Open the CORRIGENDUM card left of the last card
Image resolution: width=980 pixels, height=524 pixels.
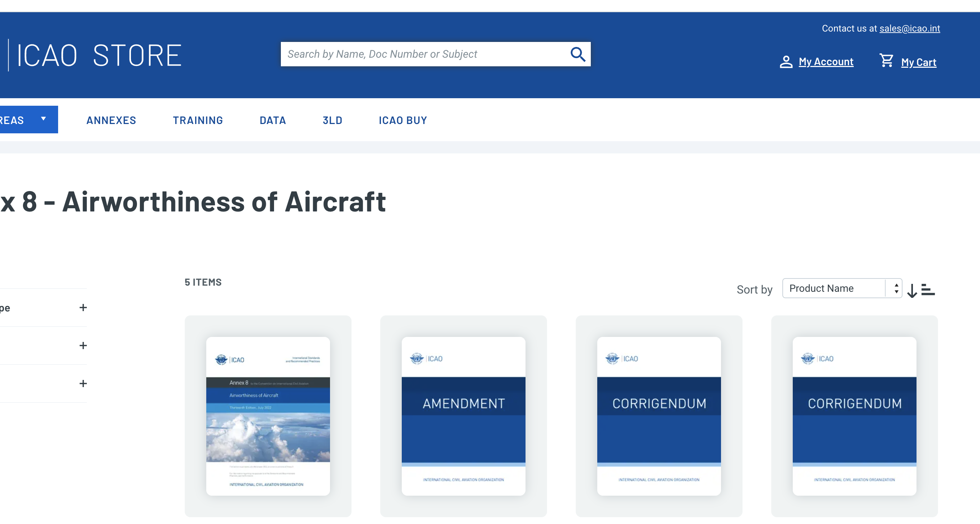coord(659,416)
